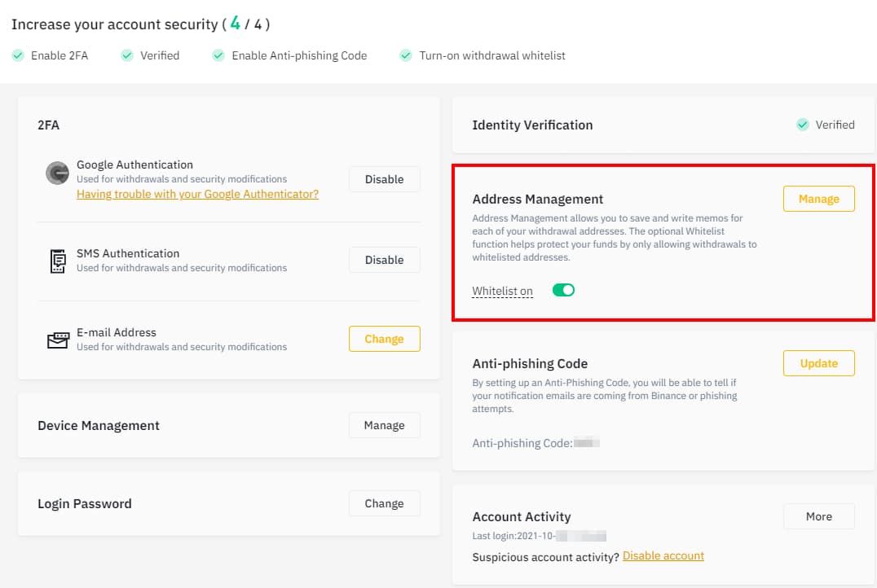Image resolution: width=877 pixels, height=588 pixels.
Task: Show More account activity
Action: (818, 516)
